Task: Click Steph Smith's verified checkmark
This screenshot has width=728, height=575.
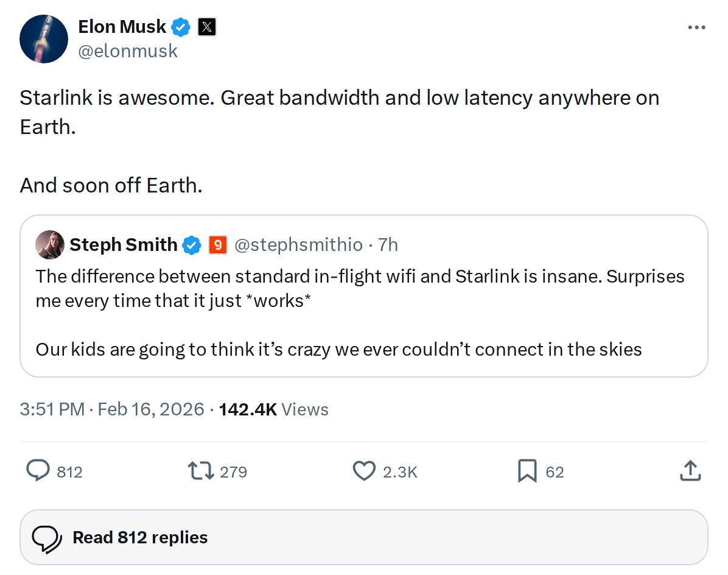Action: (x=191, y=245)
